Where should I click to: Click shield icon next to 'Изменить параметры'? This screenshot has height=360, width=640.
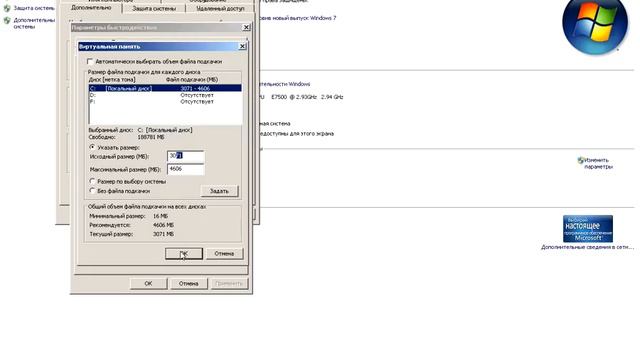(x=581, y=160)
